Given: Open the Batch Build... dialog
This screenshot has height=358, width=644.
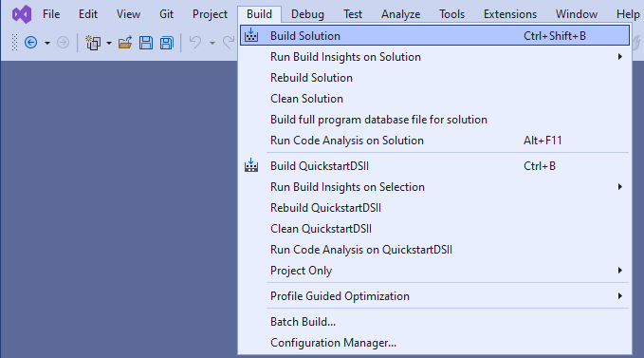Looking at the screenshot, I should point(434,322).
